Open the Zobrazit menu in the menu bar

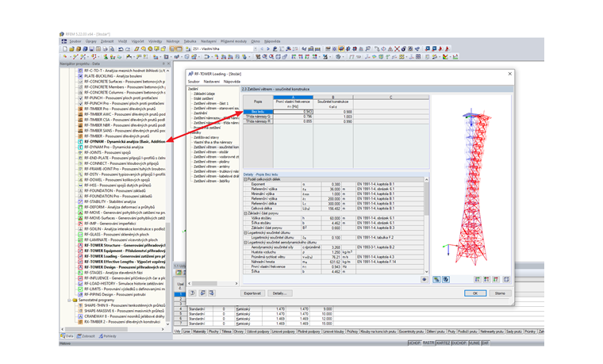pyautogui.click(x=107, y=41)
